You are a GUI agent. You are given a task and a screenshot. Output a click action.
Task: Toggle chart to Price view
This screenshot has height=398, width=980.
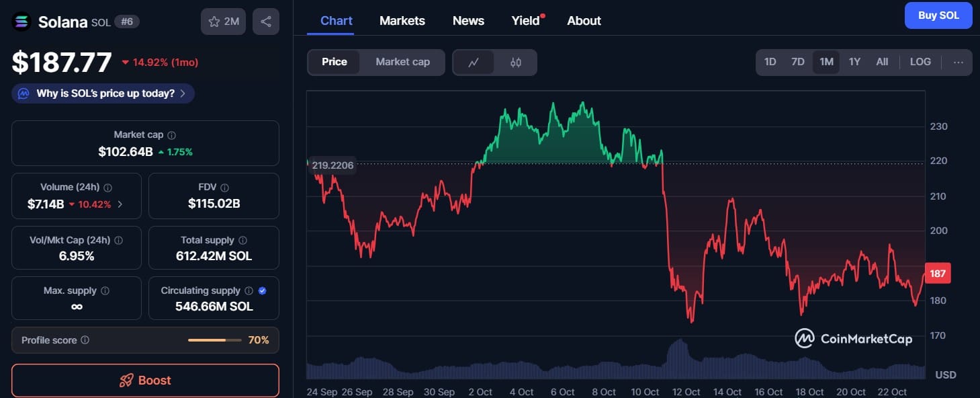[x=335, y=62]
